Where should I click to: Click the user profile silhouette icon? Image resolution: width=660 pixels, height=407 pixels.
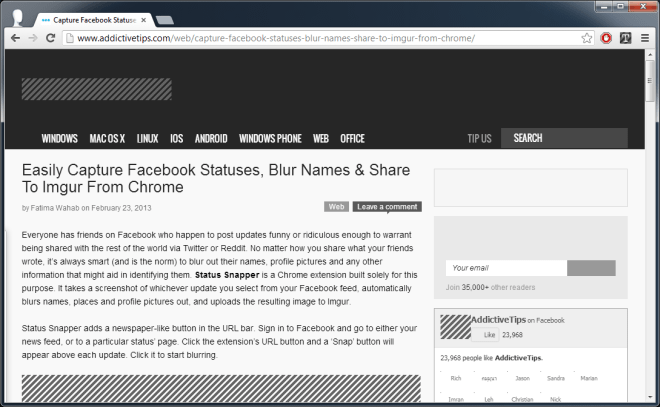[18, 18]
